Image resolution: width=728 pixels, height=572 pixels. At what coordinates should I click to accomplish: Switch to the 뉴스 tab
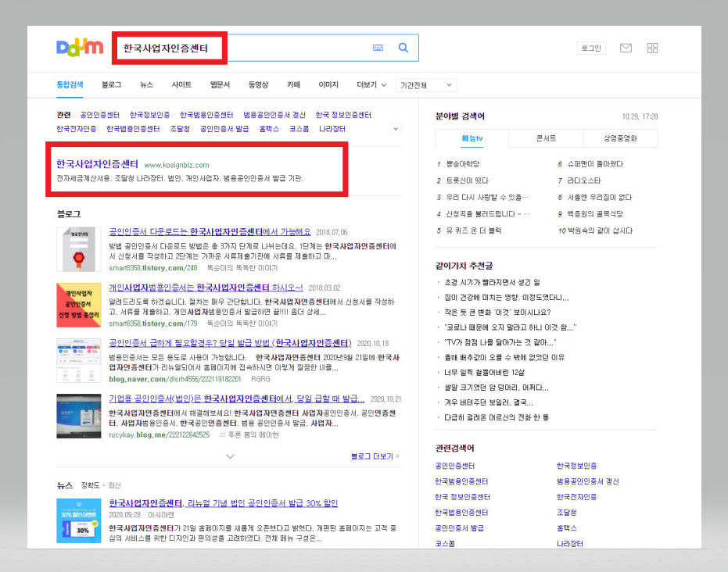[146, 85]
